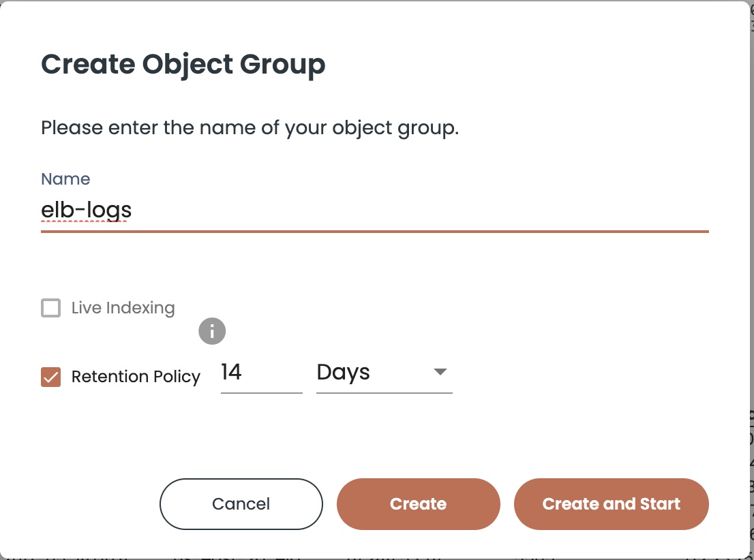Click the gray info icon near Live Indexing

[212, 331]
